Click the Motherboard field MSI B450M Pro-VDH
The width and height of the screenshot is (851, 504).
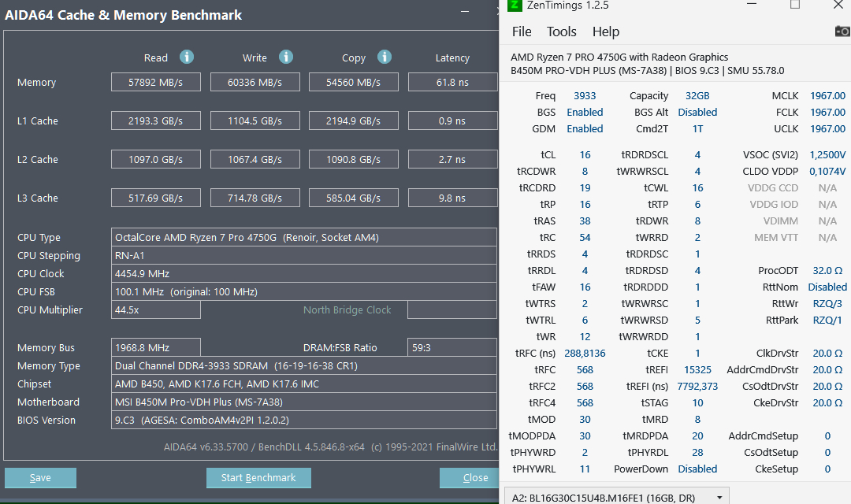pyautogui.click(x=304, y=402)
